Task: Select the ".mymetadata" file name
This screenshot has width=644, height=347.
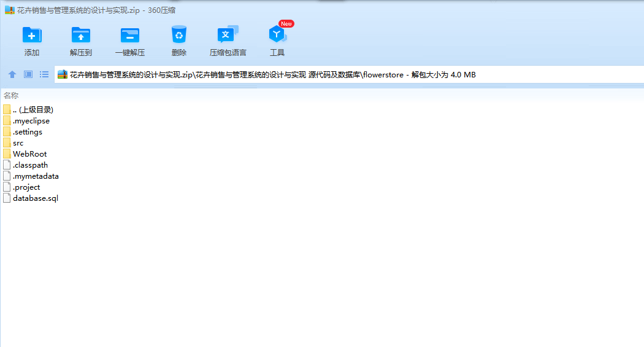Action: (36, 176)
